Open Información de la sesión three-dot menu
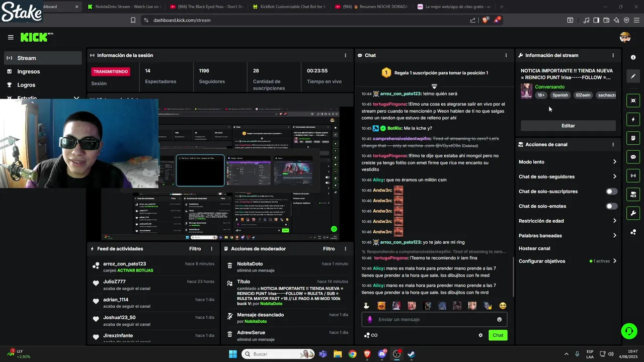644x362 pixels. tap(345, 55)
